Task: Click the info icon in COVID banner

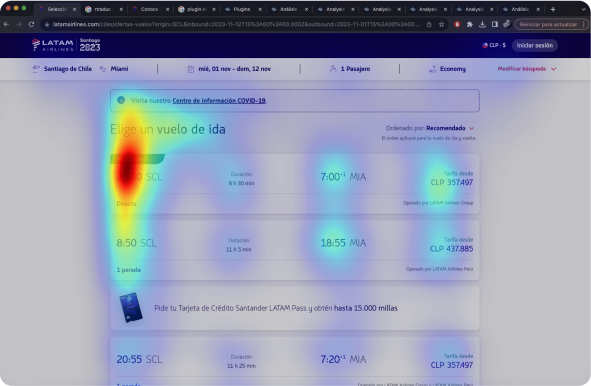Action: 121,100
